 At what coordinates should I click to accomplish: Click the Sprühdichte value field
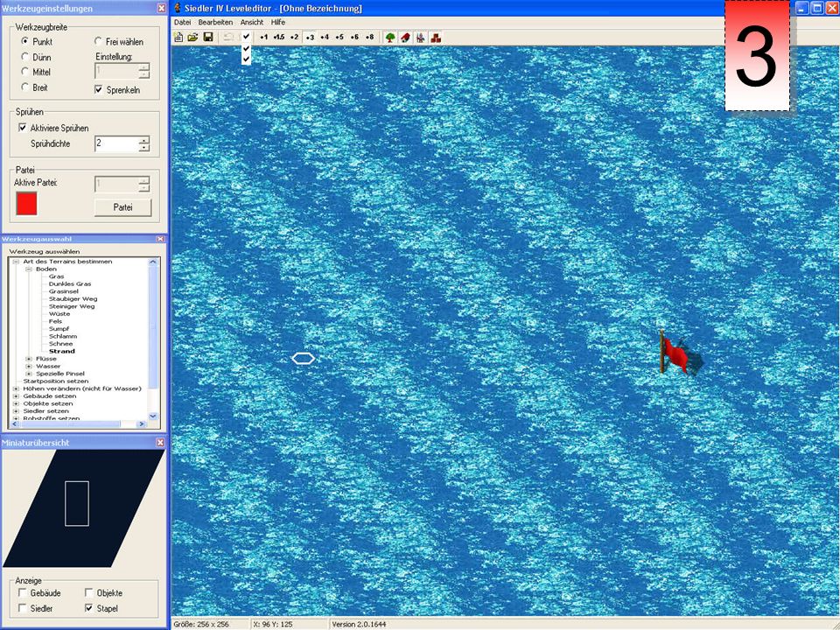116,143
